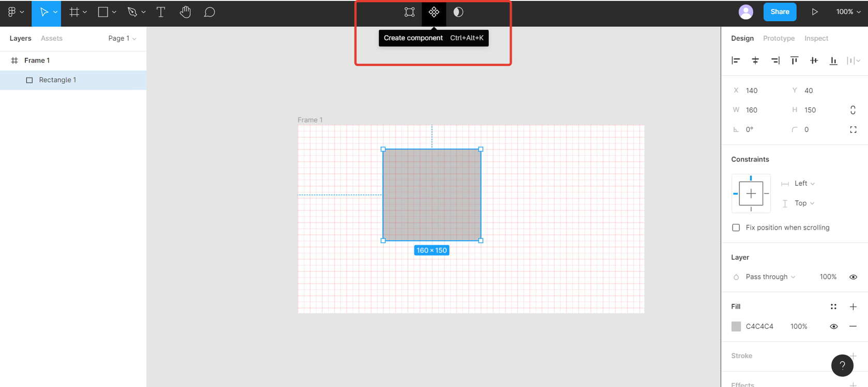This screenshot has width=868, height=387.
Task: Enable Fix position when scrolling checkbox
Action: pos(736,228)
